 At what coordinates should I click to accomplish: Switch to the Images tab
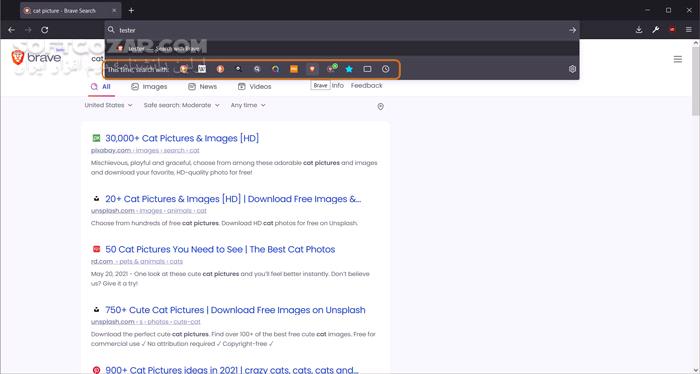pos(149,87)
